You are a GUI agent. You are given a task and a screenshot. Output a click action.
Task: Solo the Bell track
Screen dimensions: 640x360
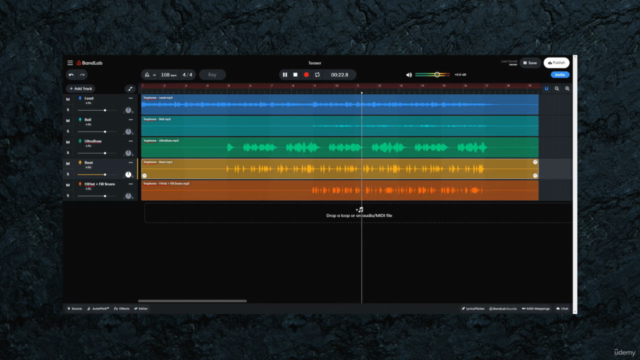(68, 131)
